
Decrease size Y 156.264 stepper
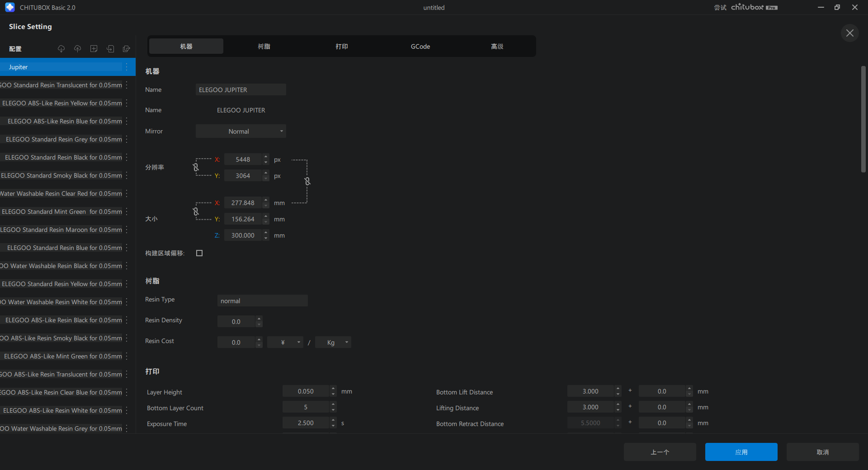click(266, 222)
